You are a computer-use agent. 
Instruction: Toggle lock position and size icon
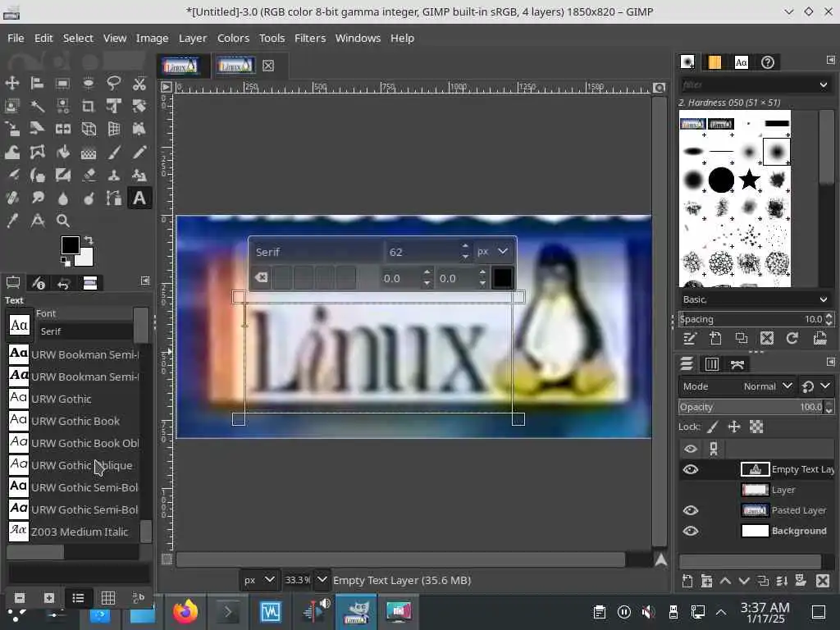734,427
